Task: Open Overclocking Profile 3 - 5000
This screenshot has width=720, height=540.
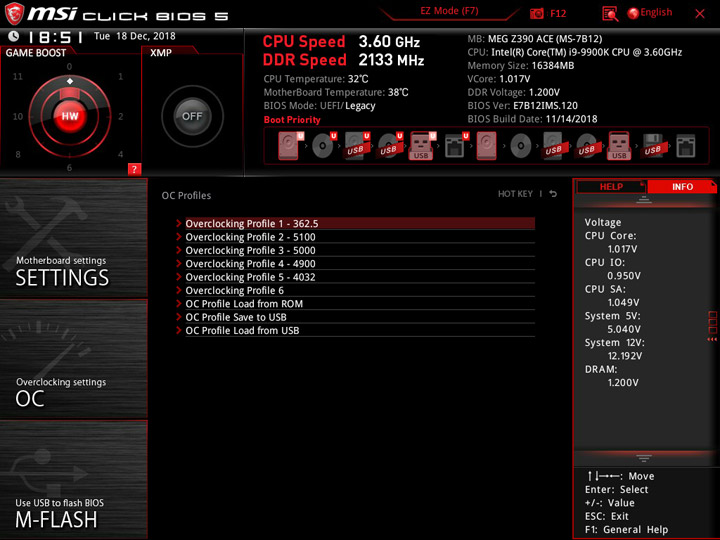Action: tap(360, 250)
